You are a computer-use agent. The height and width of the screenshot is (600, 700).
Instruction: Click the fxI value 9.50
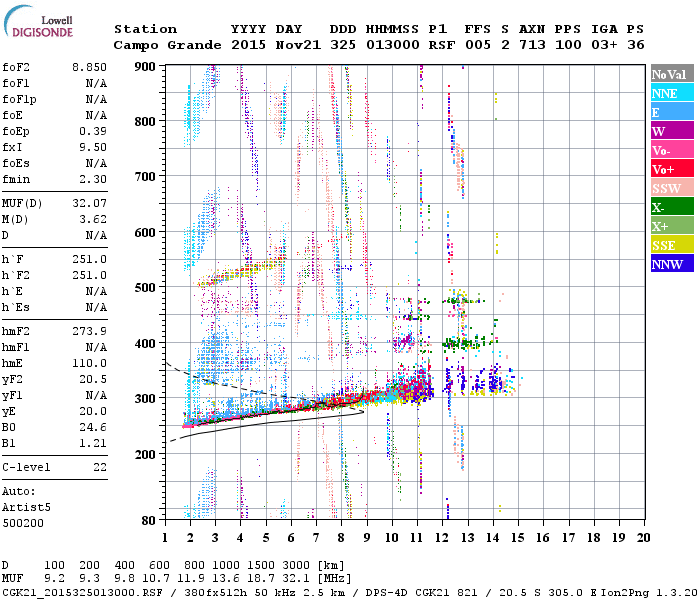[x=93, y=147]
